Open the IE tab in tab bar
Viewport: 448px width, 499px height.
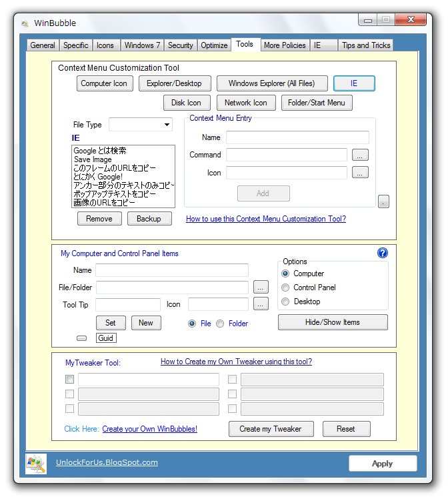323,45
